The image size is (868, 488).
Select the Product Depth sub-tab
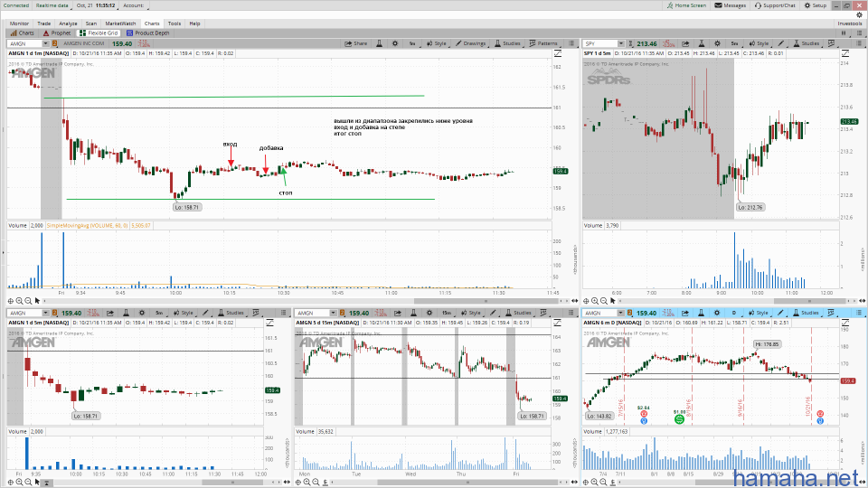[x=147, y=33]
